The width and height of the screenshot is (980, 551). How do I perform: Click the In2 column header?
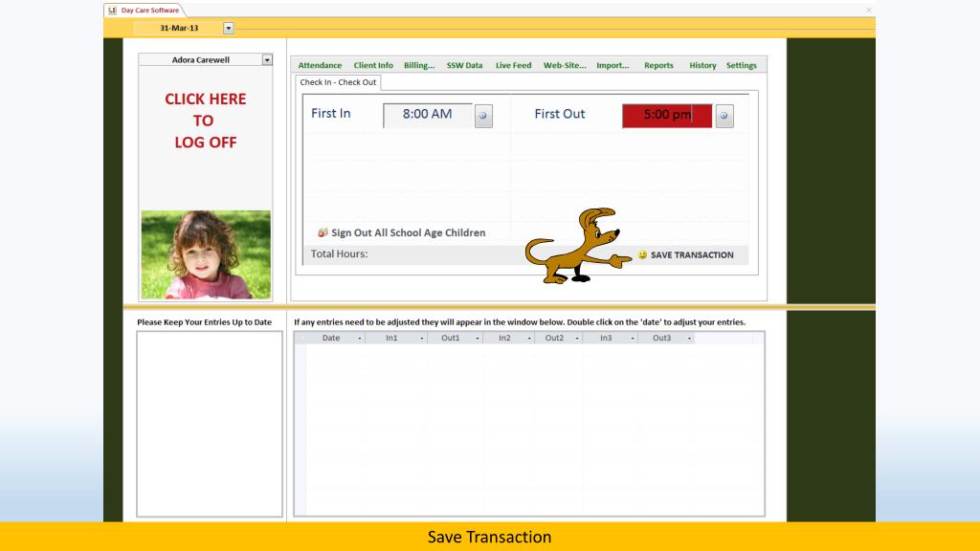coord(504,338)
